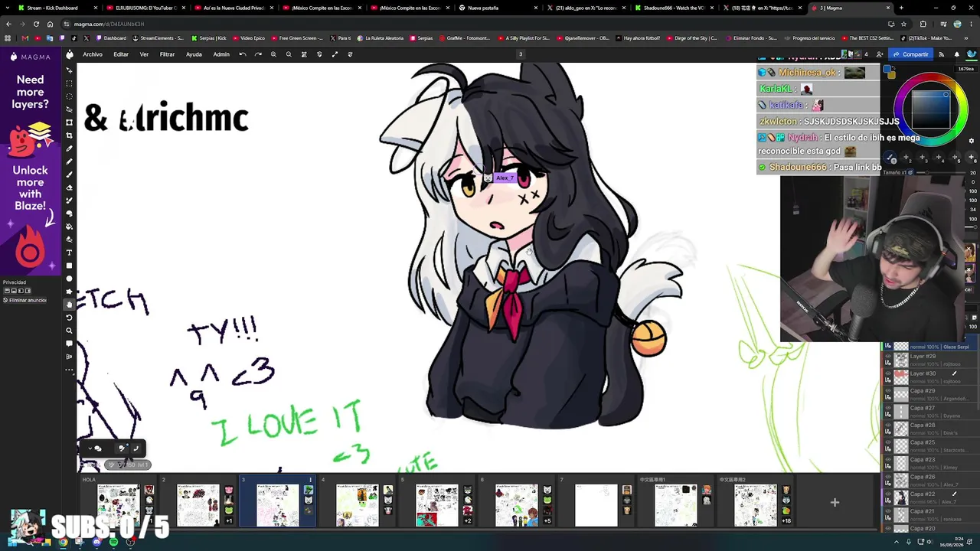This screenshot has width=980, height=551.
Task: Open the Dashboard bookmark
Action: [x=111, y=38]
